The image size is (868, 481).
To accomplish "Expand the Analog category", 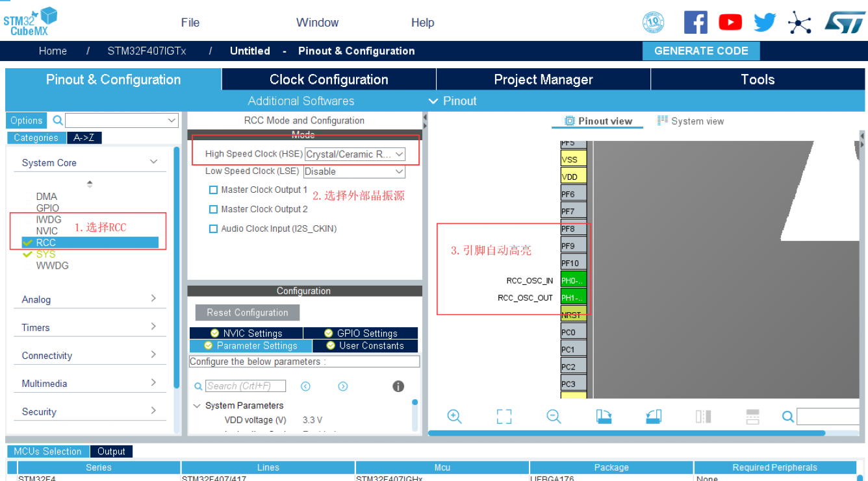I will (x=153, y=299).
